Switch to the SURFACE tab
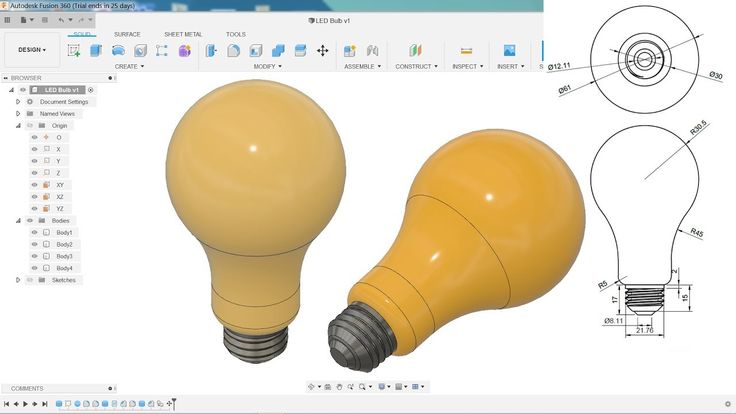The image size is (736, 414). pyautogui.click(x=127, y=34)
